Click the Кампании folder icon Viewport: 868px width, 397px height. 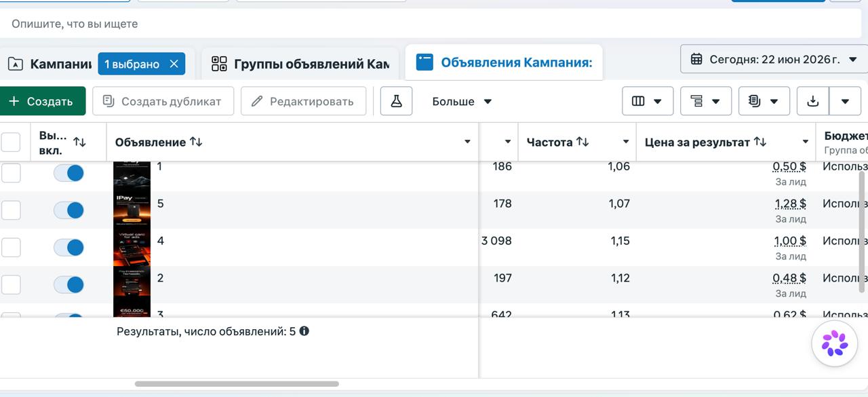tap(15, 64)
